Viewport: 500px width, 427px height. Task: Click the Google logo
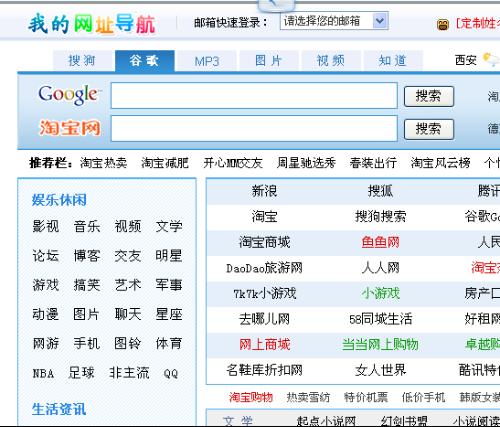[69, 95]
